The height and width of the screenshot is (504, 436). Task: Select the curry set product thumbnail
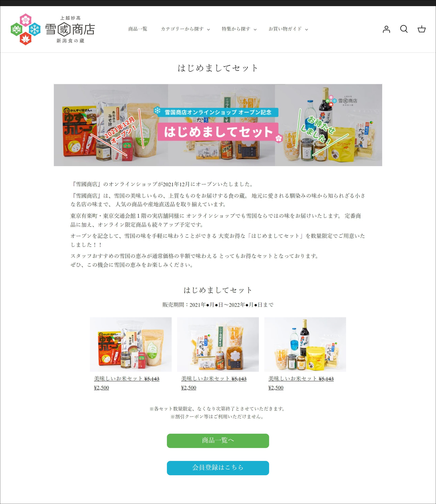(x=131, y=344)
